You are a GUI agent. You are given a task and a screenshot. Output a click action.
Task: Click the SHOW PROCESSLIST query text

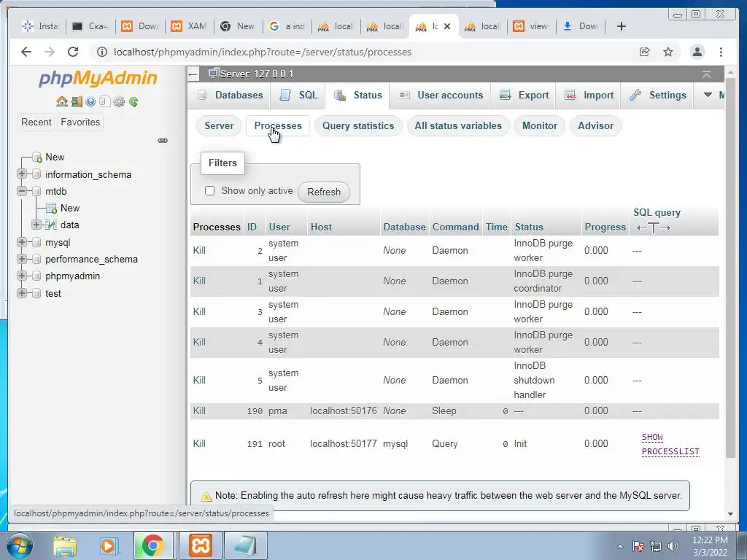(670, 444)
